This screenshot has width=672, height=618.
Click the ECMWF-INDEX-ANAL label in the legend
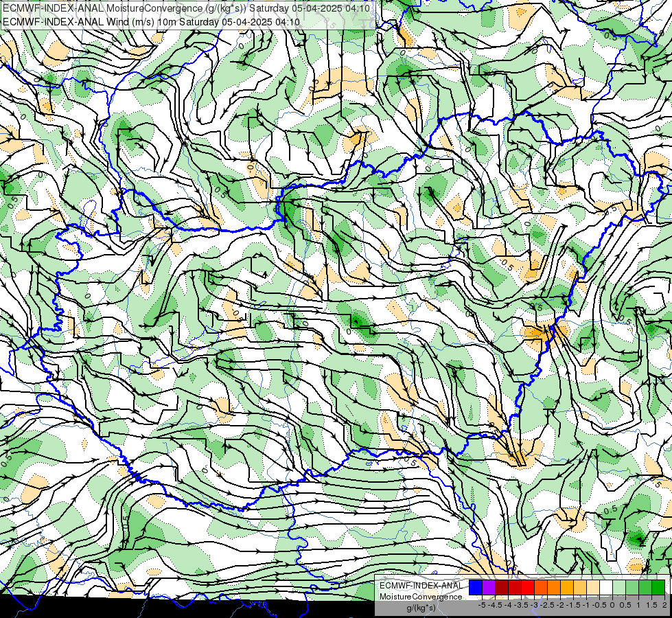pos(421,586)
